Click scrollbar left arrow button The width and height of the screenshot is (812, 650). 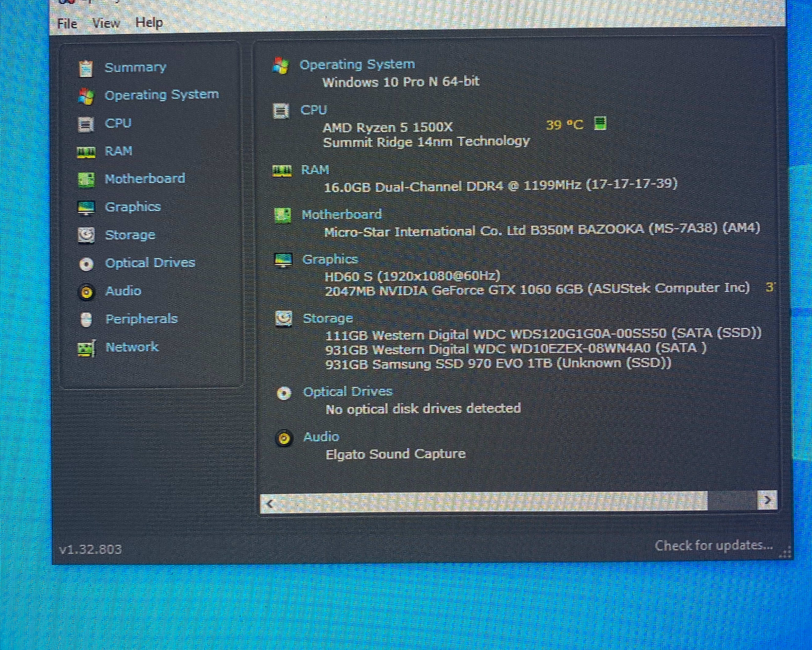[270, 503]
